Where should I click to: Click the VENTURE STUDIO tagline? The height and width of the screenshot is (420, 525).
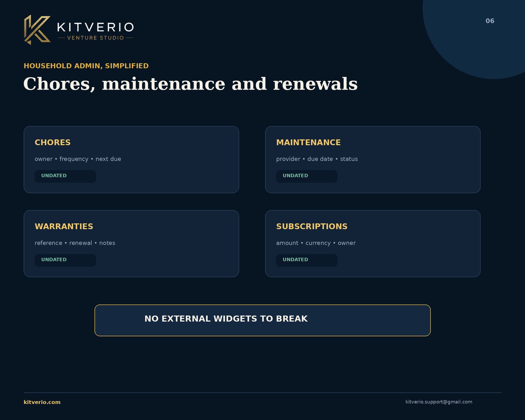[x=96, y=38]
